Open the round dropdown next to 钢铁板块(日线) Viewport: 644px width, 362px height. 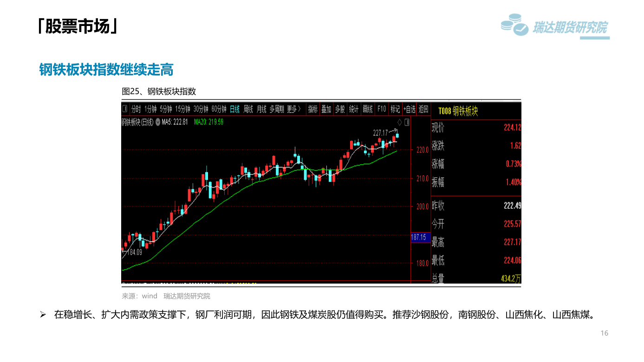tap(158, 122)
